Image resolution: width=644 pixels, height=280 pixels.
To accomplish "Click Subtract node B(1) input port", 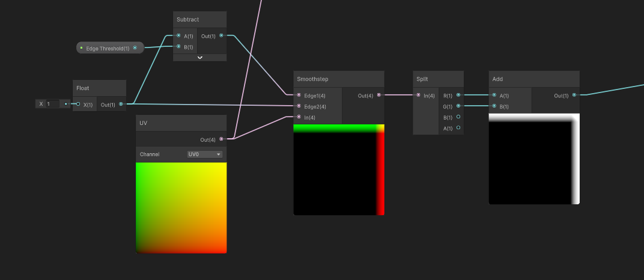I will [178, 46].
